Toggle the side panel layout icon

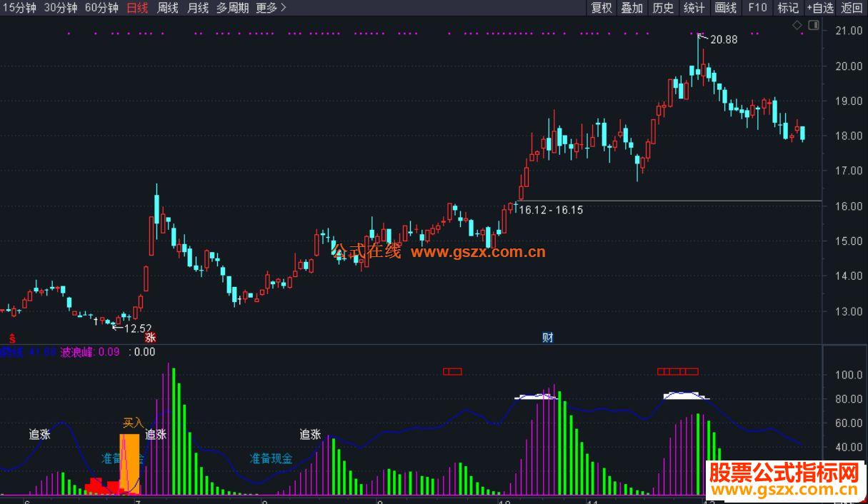[x=813, y=26]
